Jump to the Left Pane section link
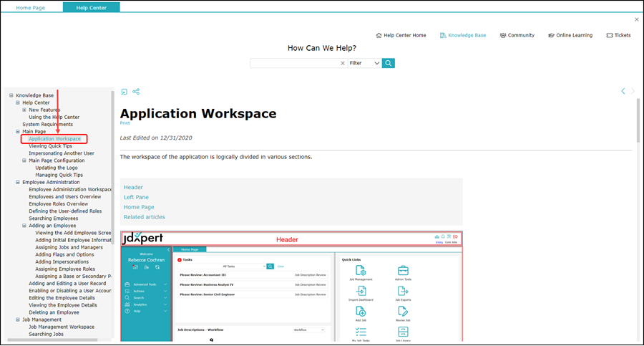Image resolution: width=644 pixels, height=346 pixels. (x=136, y=197)
